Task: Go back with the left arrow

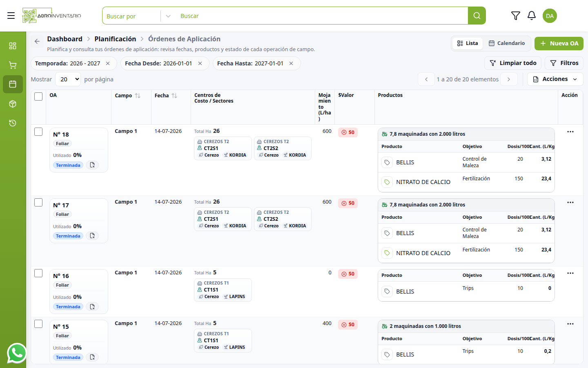Action: pyautogui.click(x=37, y=41)
